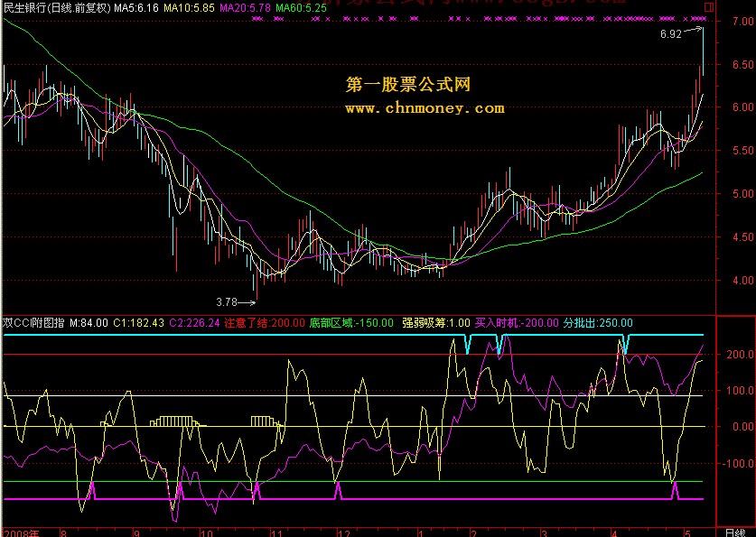
Task: Click the 4.00 price axis label
Action: point(742,281)
